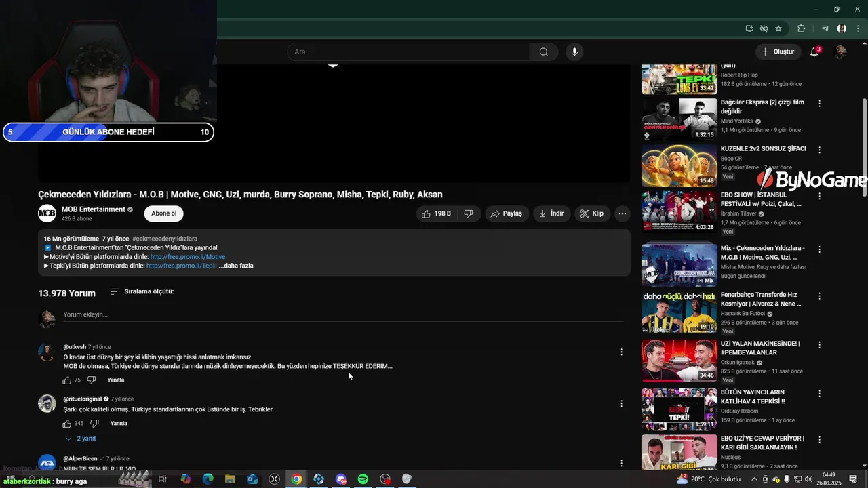Open options for Bağcılar Ekspres video

point(819,104)
